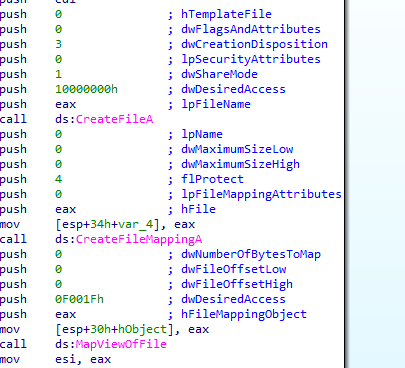
Task: Click the CreateFileA function name
Action: [x=114, y=119]
